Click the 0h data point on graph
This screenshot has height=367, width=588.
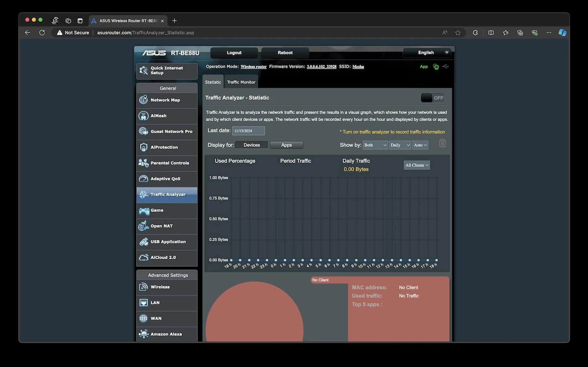point(276,260)
